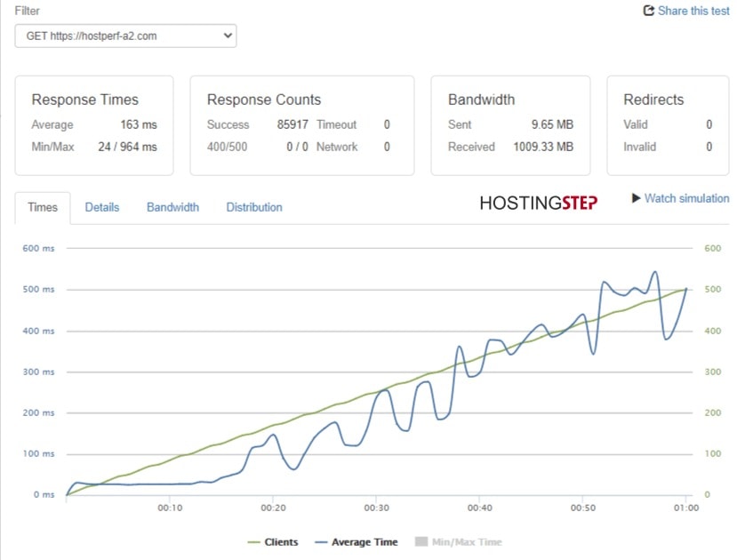Select the Times tab
Viewport: 737px width, 560px height.
[x=43, y=207]
